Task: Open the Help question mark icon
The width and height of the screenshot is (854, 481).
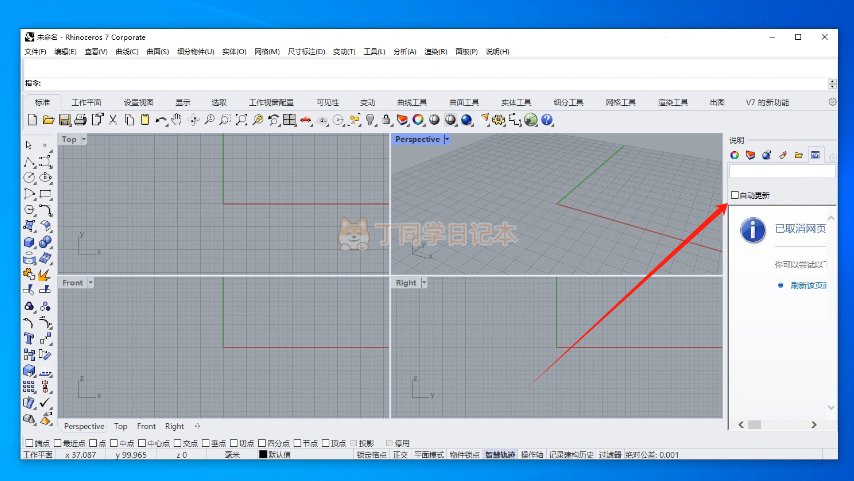Action: tap(547, 120)
